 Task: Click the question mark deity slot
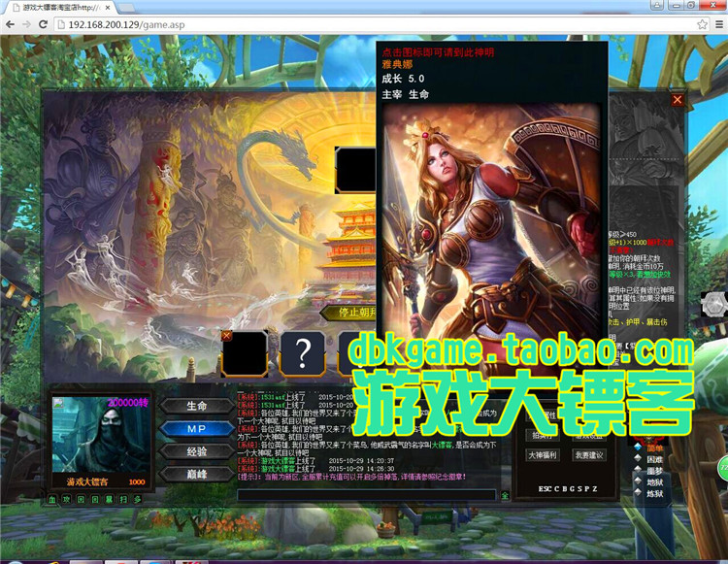click(x=302, y=353)
